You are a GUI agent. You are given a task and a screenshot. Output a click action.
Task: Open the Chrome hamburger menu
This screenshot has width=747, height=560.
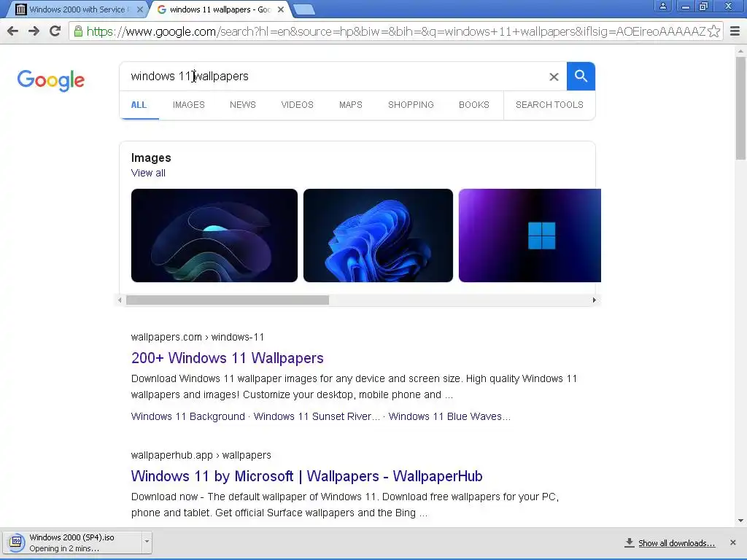pos(735,31)
